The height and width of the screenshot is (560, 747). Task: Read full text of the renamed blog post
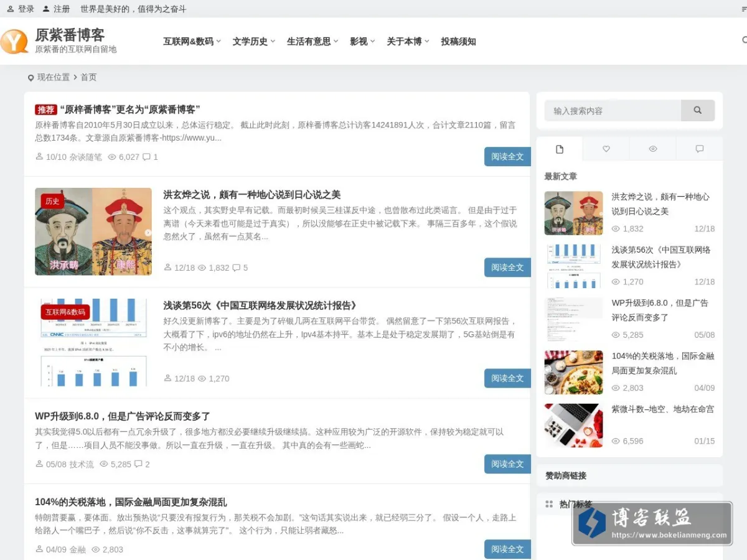(x=507, y=157)
